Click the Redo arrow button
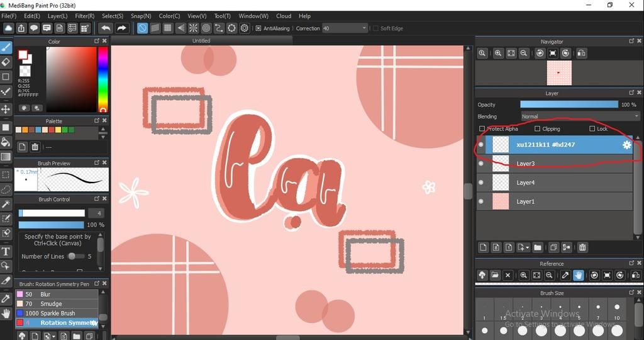 [x=121, y=28]
